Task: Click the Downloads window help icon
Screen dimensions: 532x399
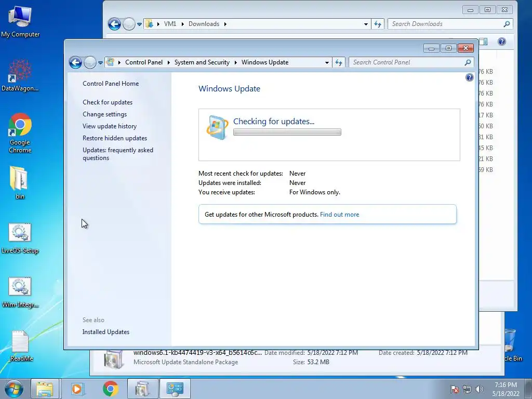Action: (501, 42)
